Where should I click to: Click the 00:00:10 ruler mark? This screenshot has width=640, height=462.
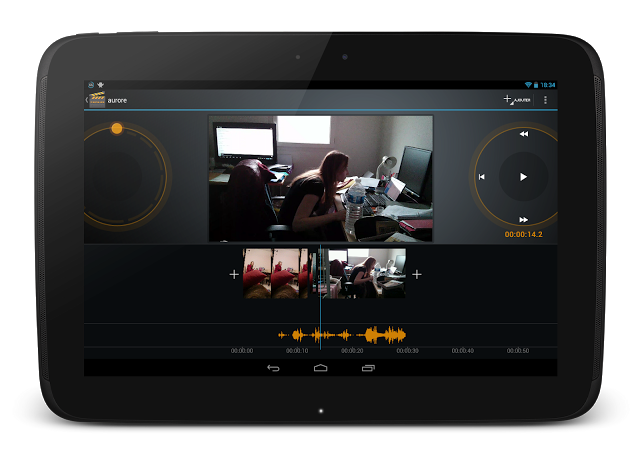(297, 351)
